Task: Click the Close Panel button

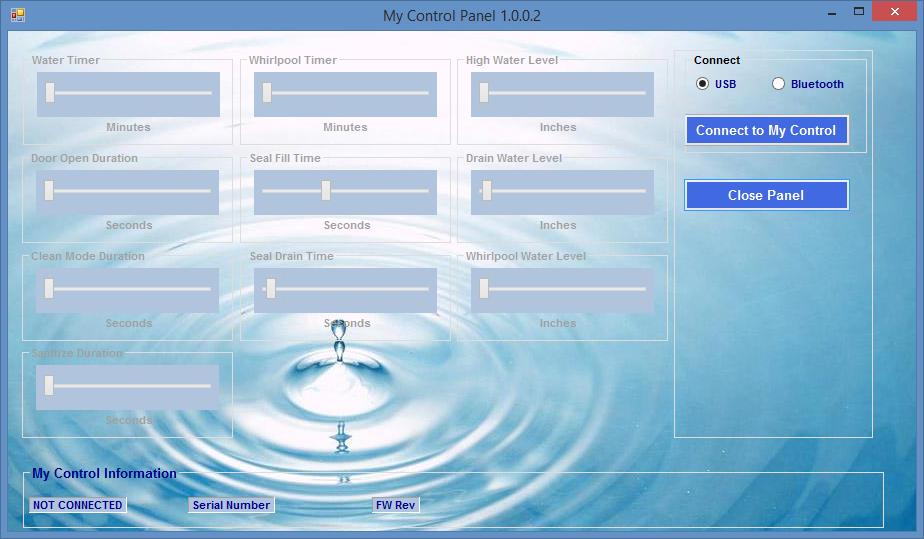Action: pyautogui.click(x=766, y=195)
